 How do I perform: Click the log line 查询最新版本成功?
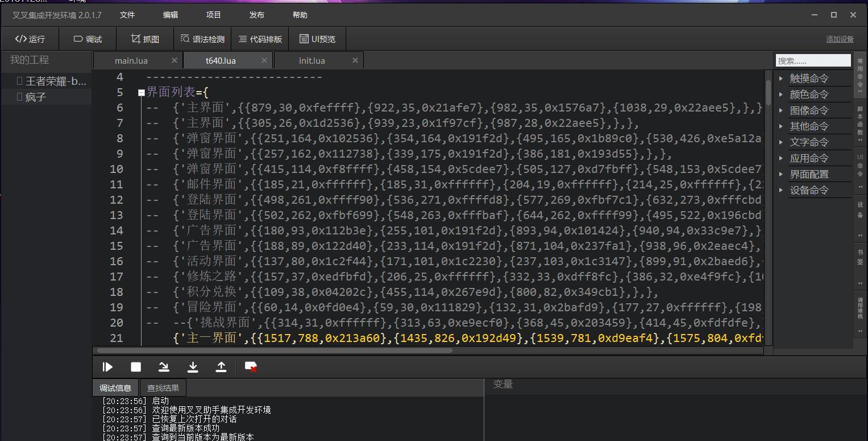pos(161,428)
